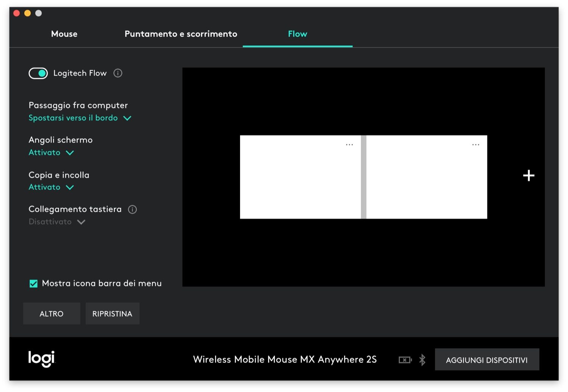This screenshot has height=392, width=568.
Task: Open the right computer's three-dot menu
Action: tap(476, 145)
